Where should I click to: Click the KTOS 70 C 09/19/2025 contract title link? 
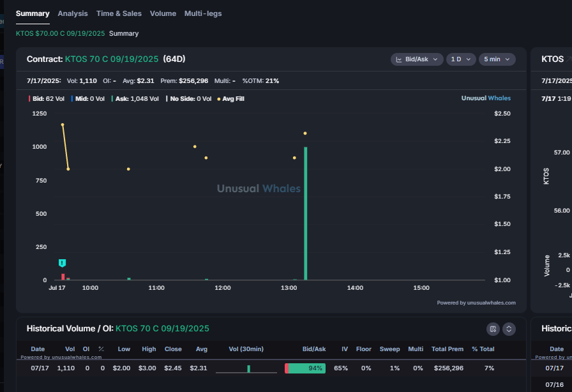pos(112,59)
